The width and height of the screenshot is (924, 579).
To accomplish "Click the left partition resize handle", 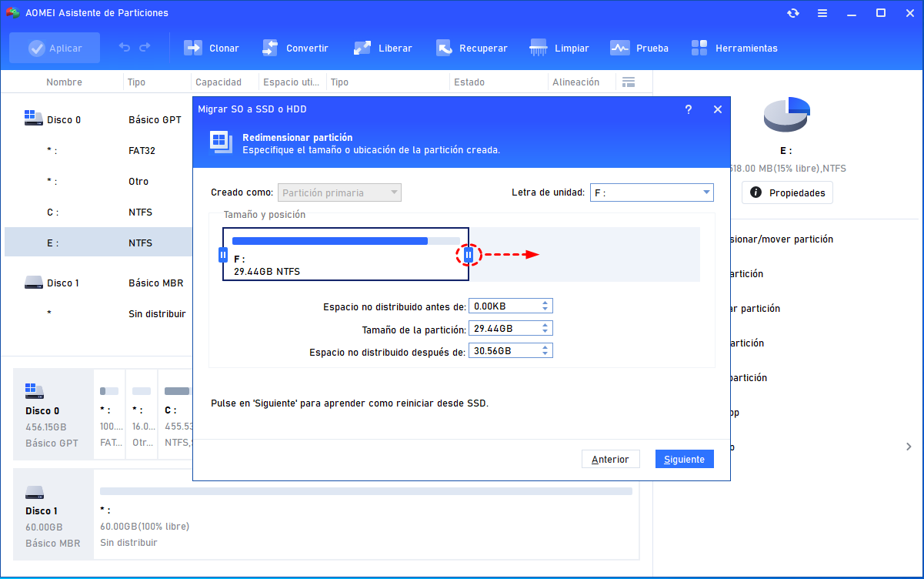I will click(223, 254).
